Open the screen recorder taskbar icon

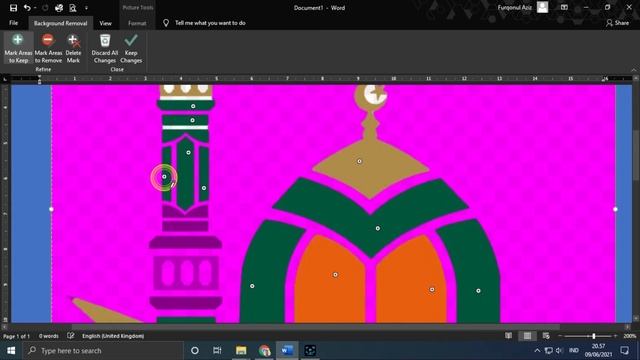pyautogui.click(x=310, y=351)
